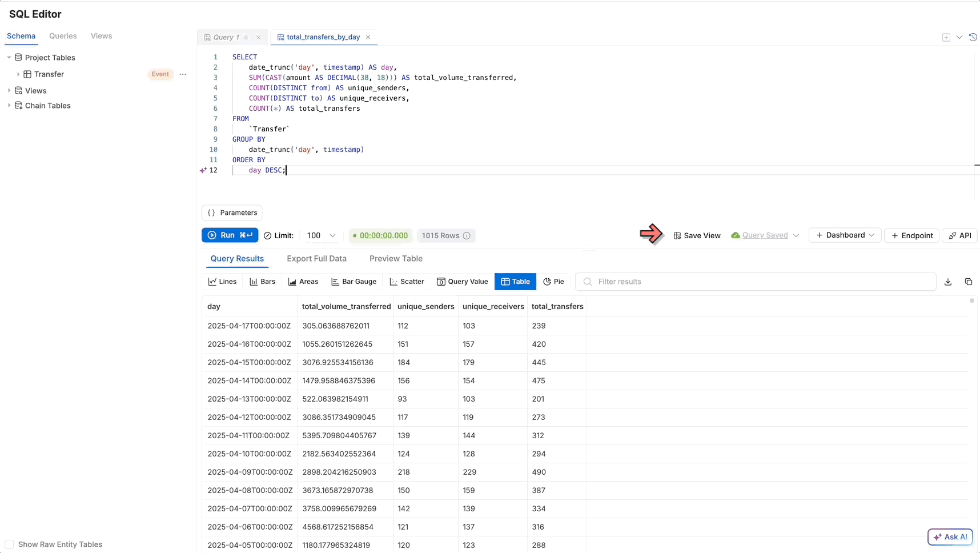Open the Dashboard dropdown chevron
980x553 pixels.
[x=871, y=235]
